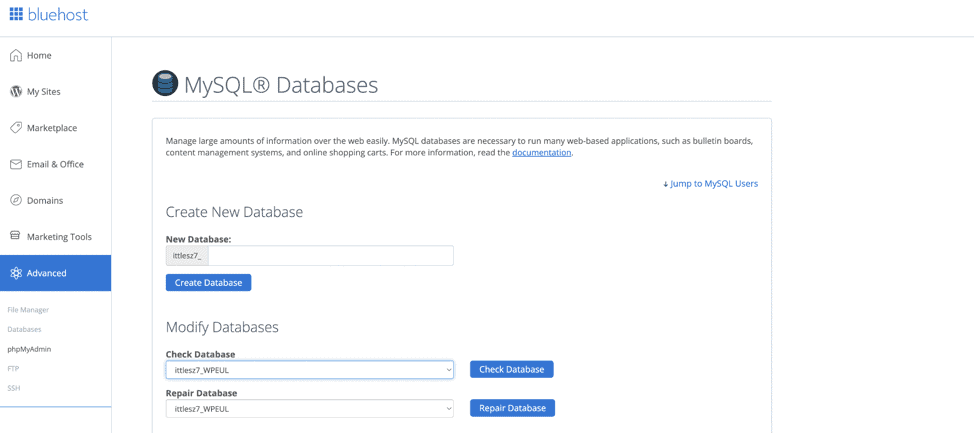The width and height of the screenshot is (974, 433).
Task: Click the Create New Database heading
Action: click(x=234, y=212)
